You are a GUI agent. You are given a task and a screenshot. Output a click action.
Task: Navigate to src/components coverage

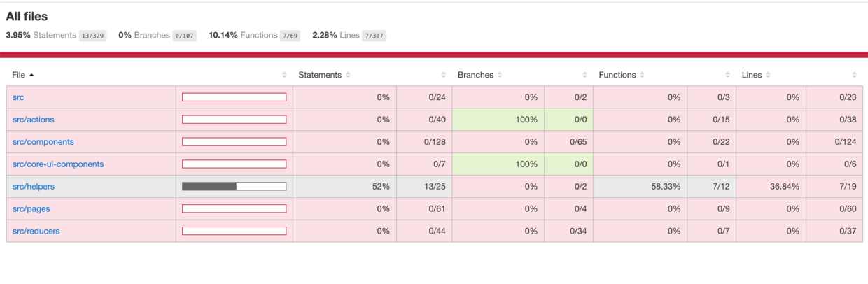[43, 142]
